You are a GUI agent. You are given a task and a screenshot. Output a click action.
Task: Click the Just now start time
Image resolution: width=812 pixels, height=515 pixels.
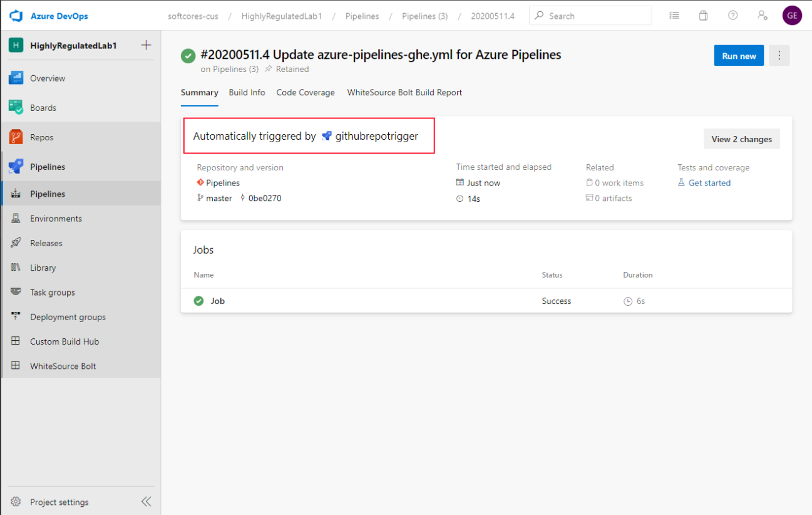(x=483, y=183)
